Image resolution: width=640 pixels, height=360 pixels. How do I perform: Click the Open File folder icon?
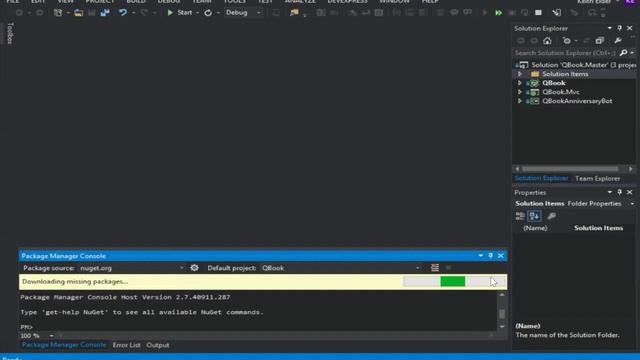tap(78, 13)
